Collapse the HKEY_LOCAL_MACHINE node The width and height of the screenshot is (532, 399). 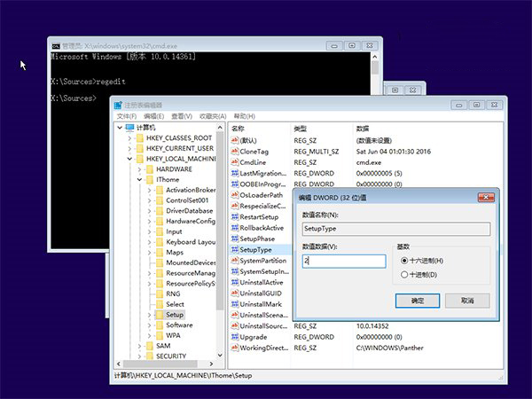(129, 159)
